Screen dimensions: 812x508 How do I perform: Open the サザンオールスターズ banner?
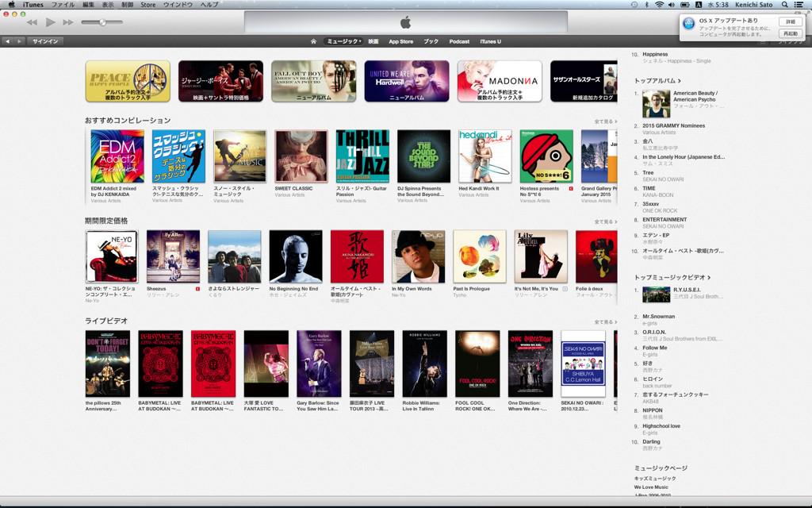coord(584,81)
